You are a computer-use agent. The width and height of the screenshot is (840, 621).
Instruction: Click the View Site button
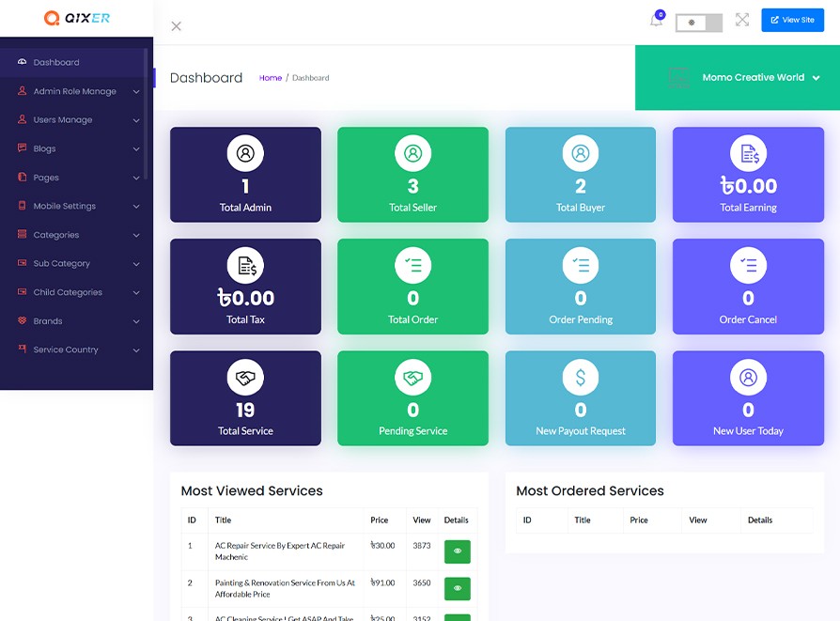(792, 20)
